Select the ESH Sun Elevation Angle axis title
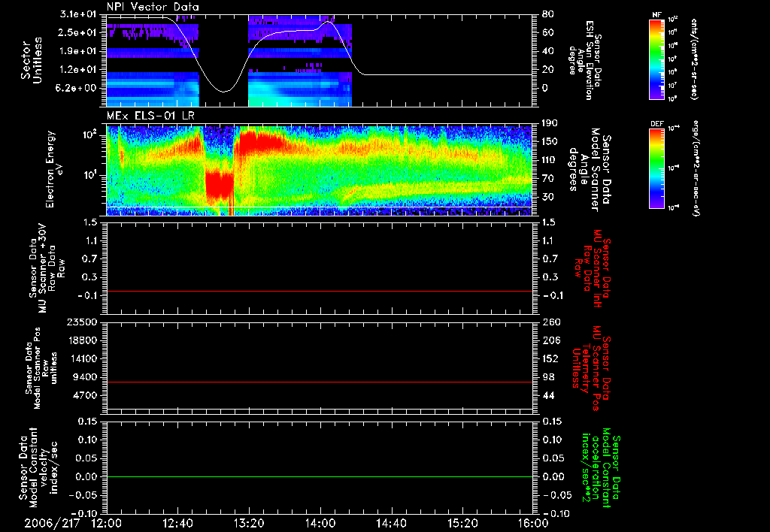 click(587, 60)
